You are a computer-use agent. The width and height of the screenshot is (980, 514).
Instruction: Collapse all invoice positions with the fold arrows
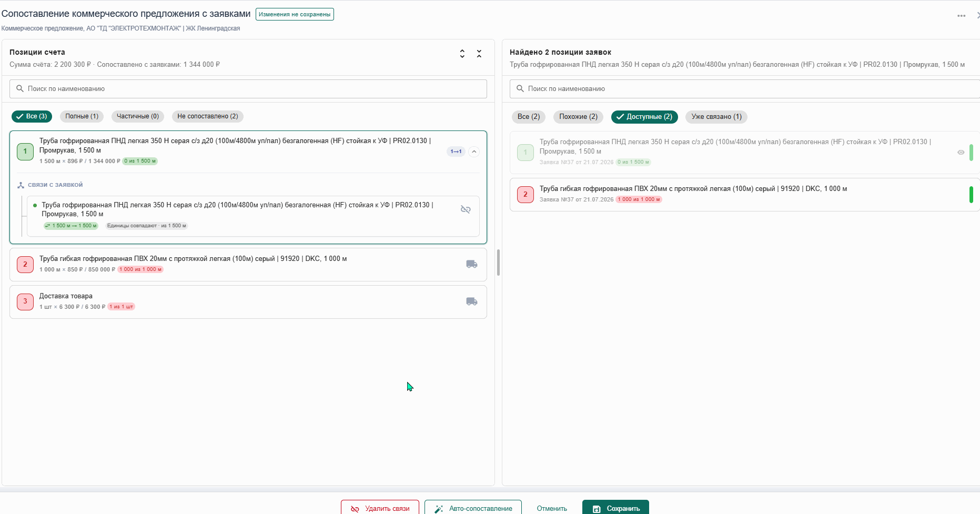[x=479, y=54]
